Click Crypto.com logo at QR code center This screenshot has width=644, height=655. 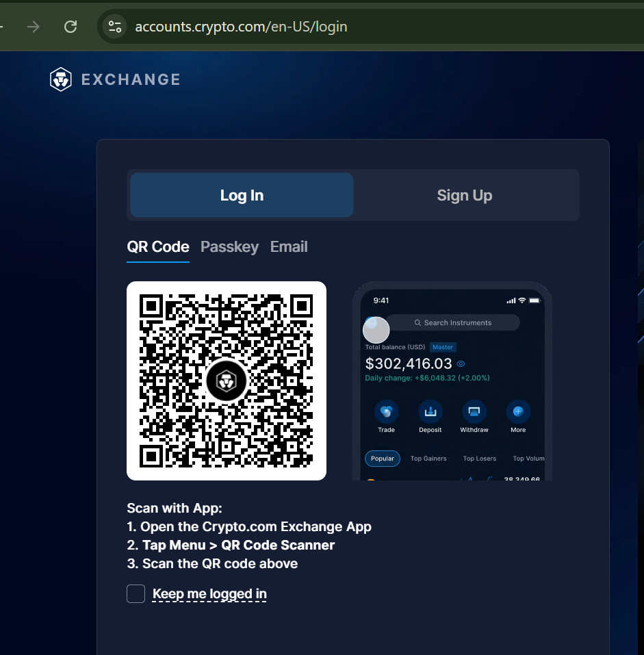coord(226,381)
